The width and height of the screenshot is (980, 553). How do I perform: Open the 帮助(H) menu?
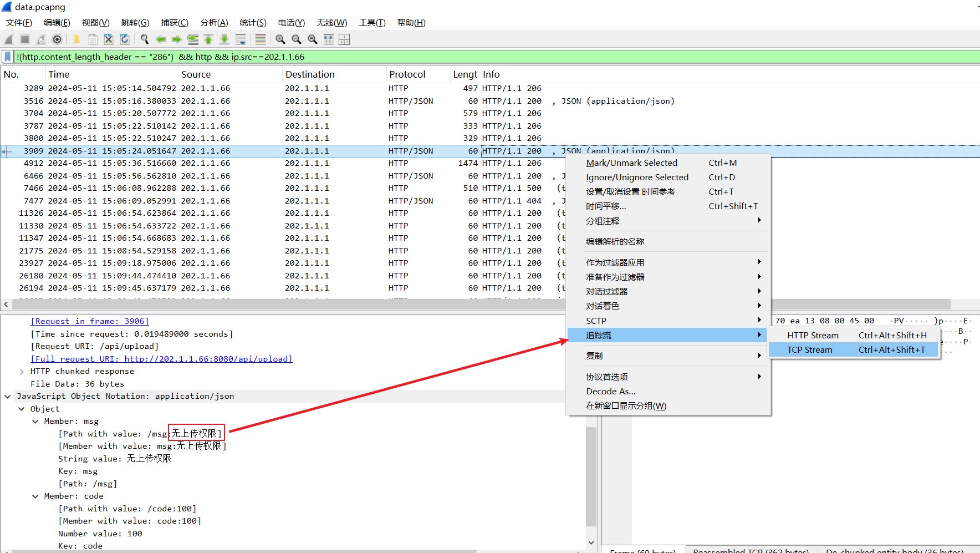(411, 23)
